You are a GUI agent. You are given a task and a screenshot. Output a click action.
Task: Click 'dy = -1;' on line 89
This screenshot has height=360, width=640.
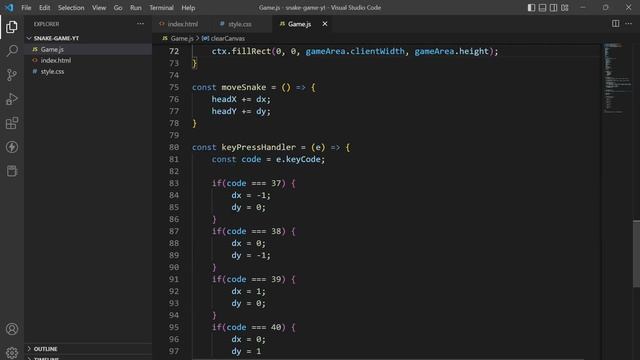tap(251, 255)
